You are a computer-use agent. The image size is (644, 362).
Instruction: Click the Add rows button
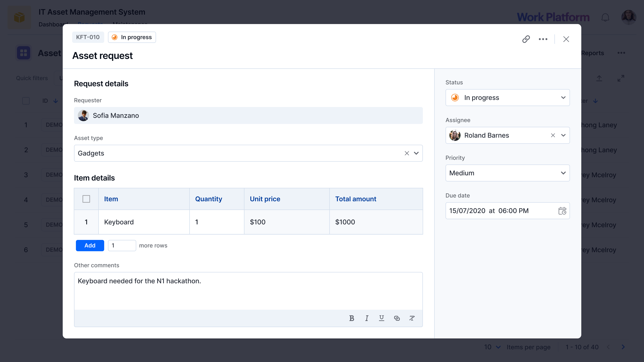click(90, 246)
